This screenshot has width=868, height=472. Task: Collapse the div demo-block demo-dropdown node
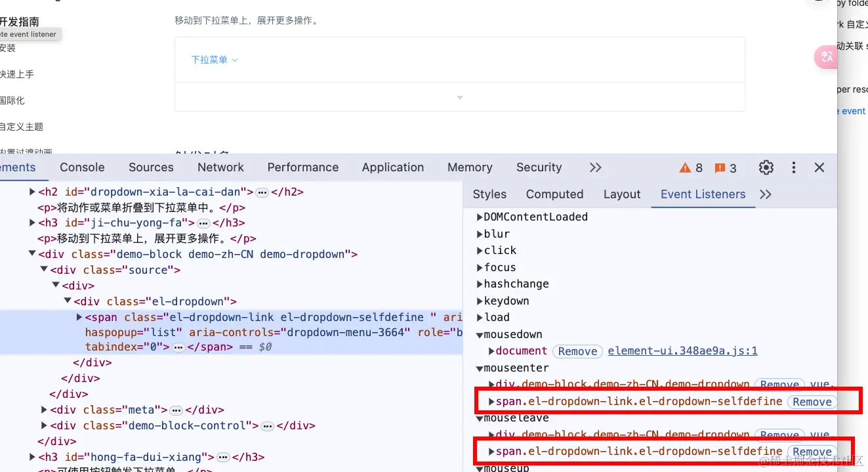[x=32, y=254]
